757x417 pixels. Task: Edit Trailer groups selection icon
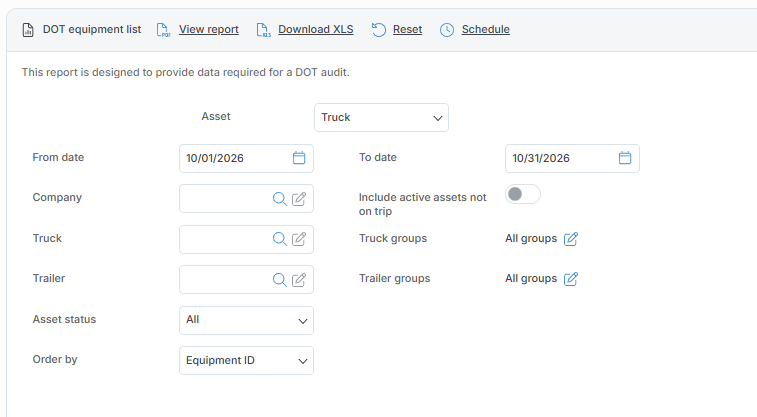(571, 278)
